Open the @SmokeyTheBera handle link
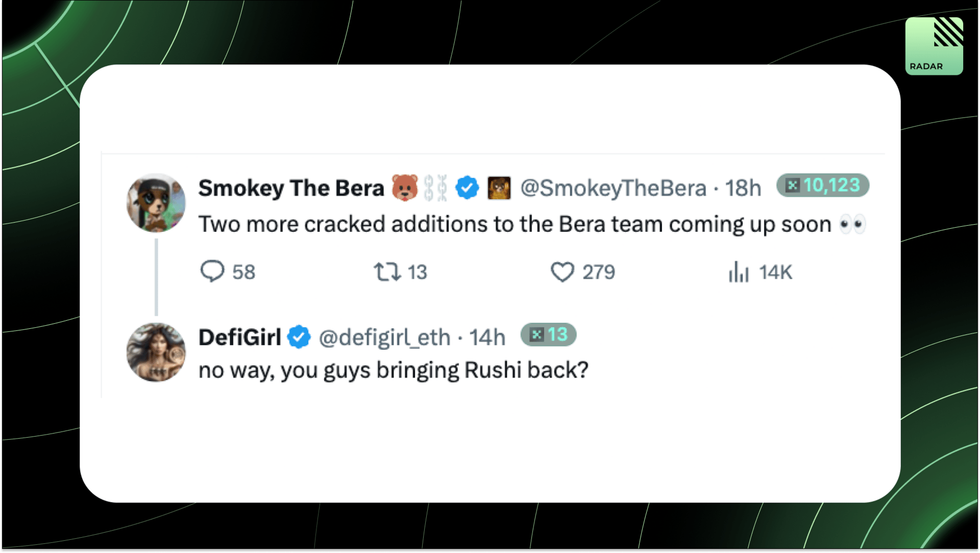 [614, 188]
